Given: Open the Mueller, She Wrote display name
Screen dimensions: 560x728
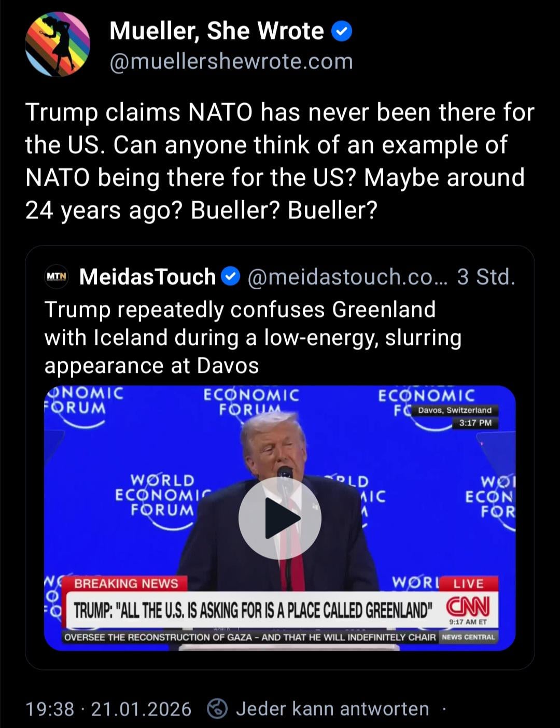Looking at the screenshot, I should point(216,32).
